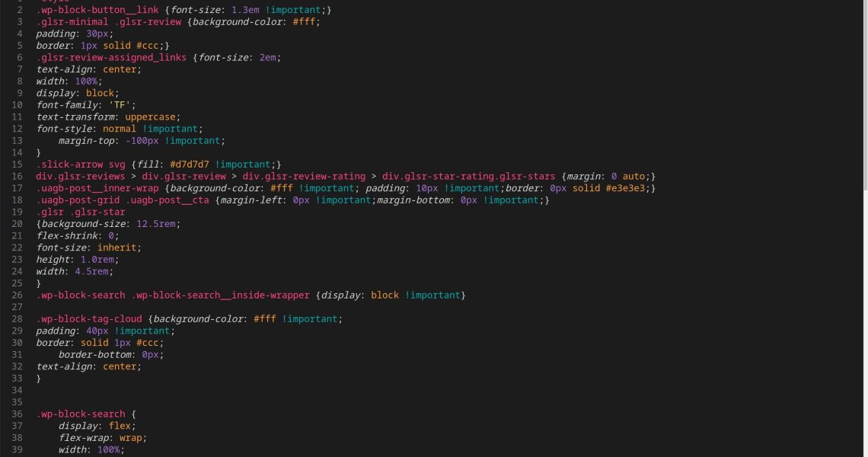
Task: Click line number 26 in the gutter
Action: tap(17, 296)
